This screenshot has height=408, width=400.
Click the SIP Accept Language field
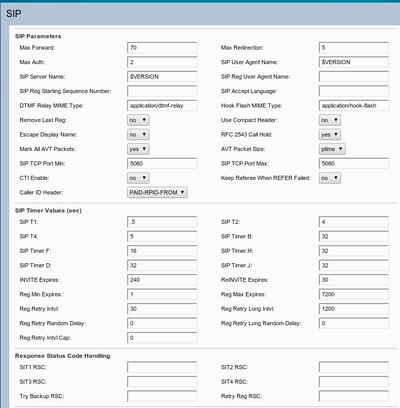pyautogui.click(x=354, y=91)
